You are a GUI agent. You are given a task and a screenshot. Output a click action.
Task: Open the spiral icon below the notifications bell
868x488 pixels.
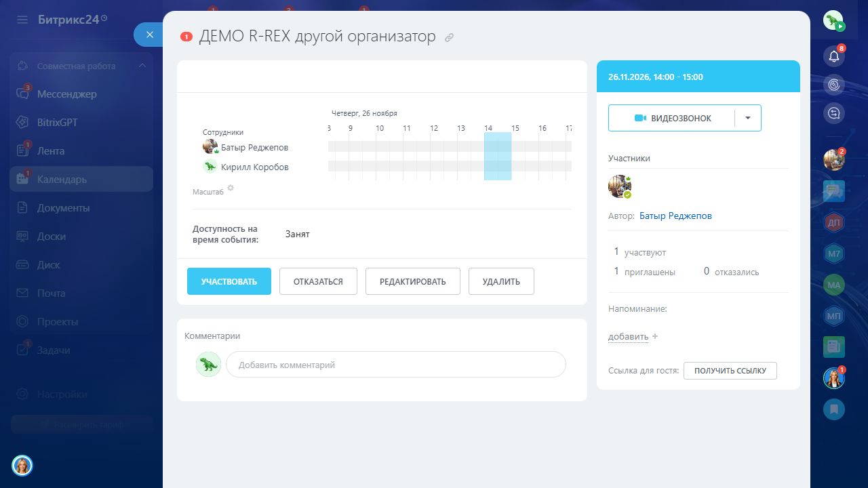click(x=834, y=85)
